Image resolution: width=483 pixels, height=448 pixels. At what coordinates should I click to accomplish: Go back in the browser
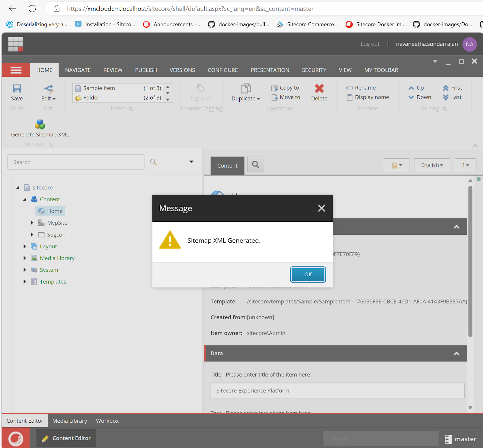coord(12,8)
